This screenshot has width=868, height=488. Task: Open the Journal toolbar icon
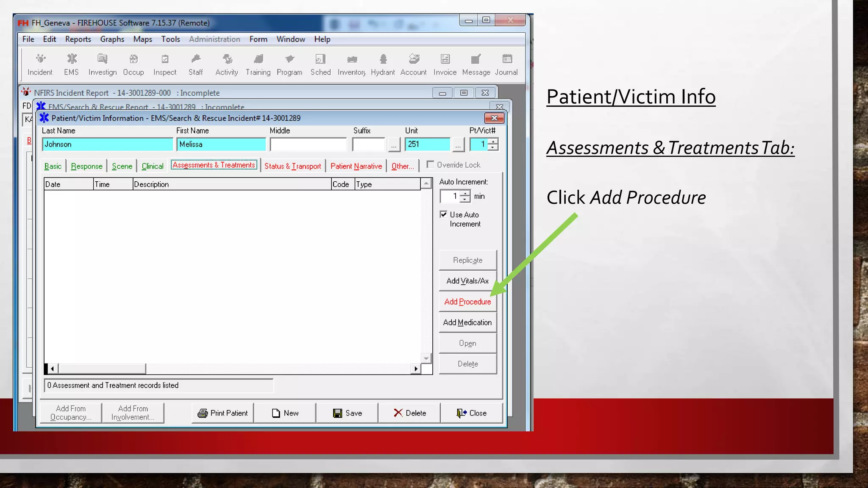click(506, 64)
